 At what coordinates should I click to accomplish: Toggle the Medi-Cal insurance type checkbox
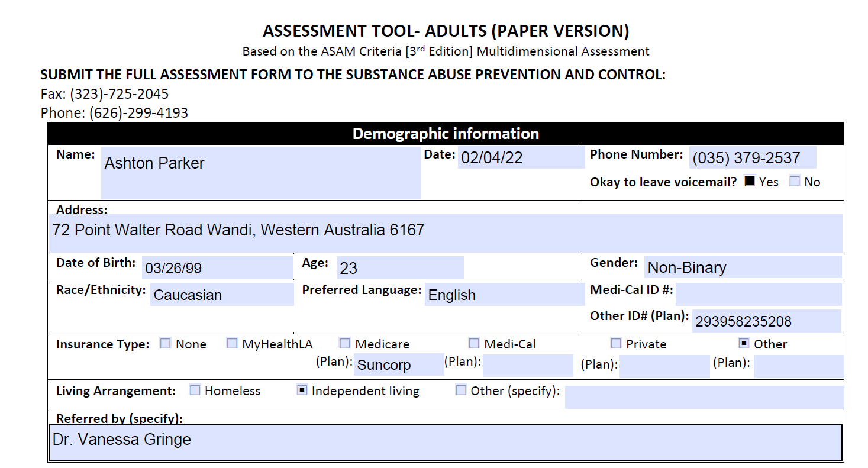[474, 344]
